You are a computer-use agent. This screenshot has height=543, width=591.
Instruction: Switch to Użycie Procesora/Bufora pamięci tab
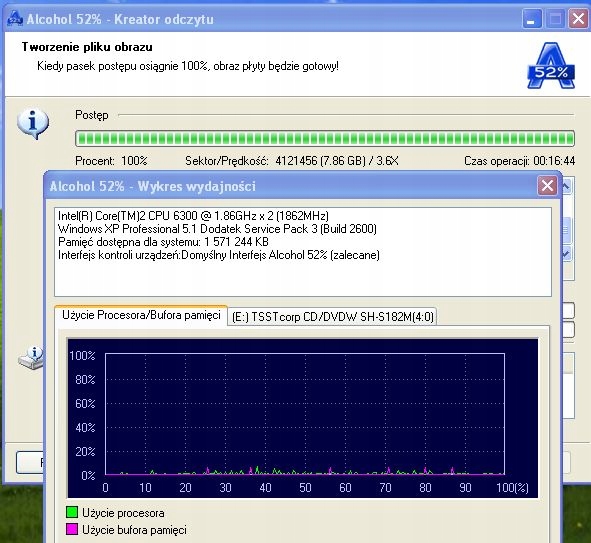coord(141,315)
